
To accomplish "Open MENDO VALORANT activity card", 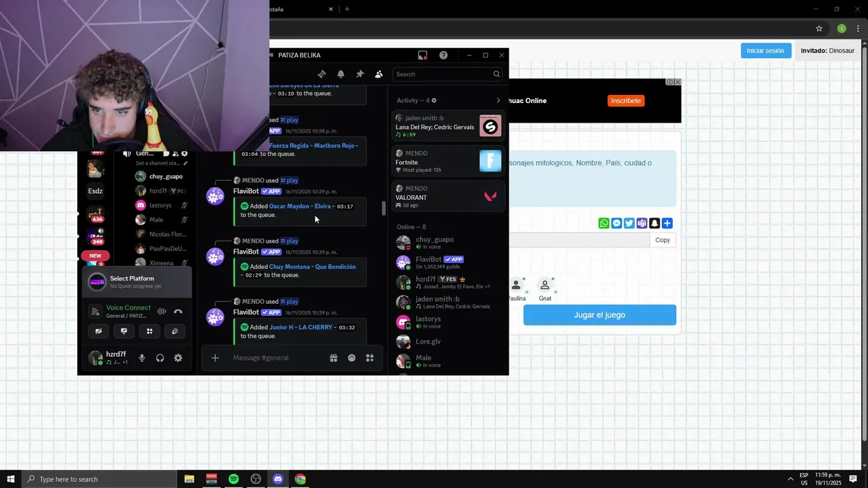I will tap(448, 197).
